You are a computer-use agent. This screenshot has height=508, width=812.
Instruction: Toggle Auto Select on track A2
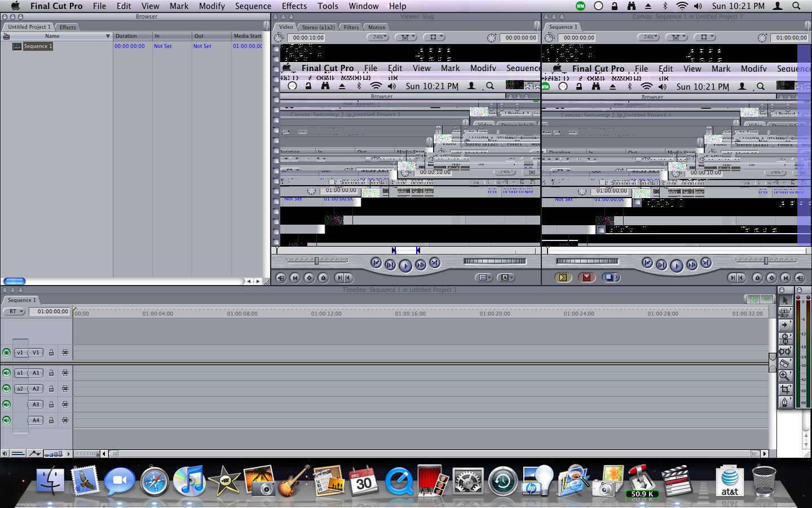[x=65, y=389]
